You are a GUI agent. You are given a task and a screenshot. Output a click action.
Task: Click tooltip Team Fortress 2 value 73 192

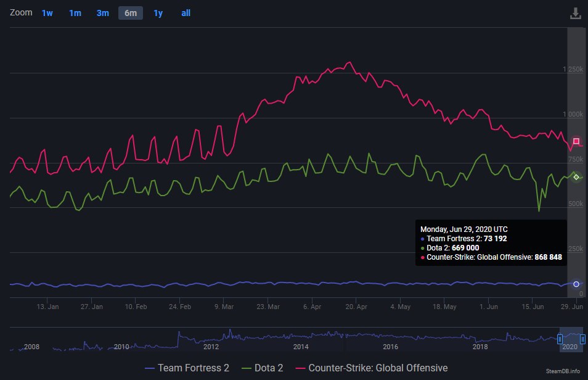pyautogui.click(x=495, y=239)
